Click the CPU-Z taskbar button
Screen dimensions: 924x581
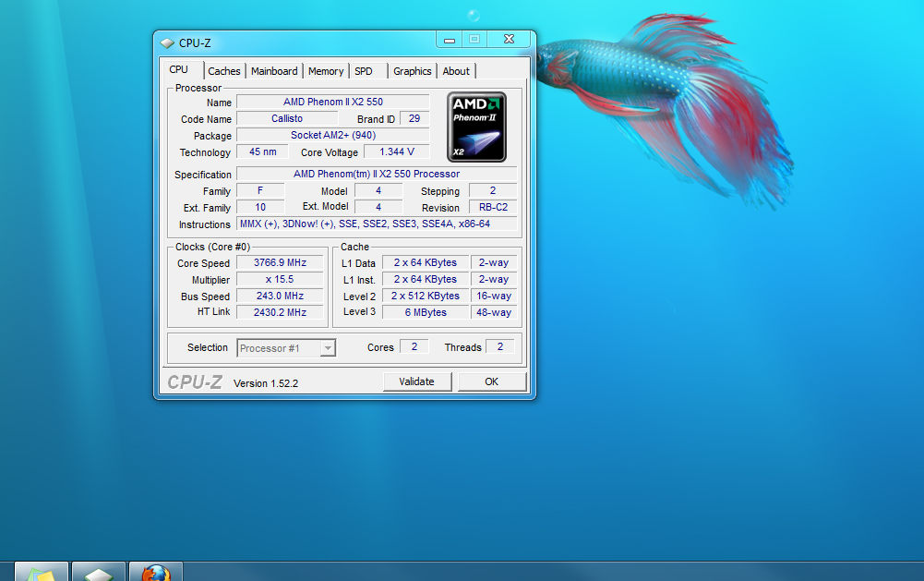coord(99,573)
